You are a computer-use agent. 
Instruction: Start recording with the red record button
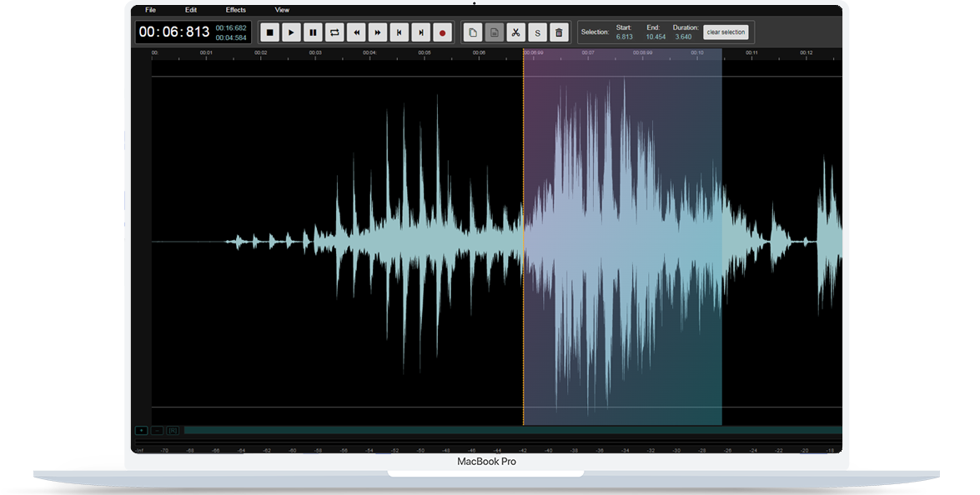coord(443,33)
